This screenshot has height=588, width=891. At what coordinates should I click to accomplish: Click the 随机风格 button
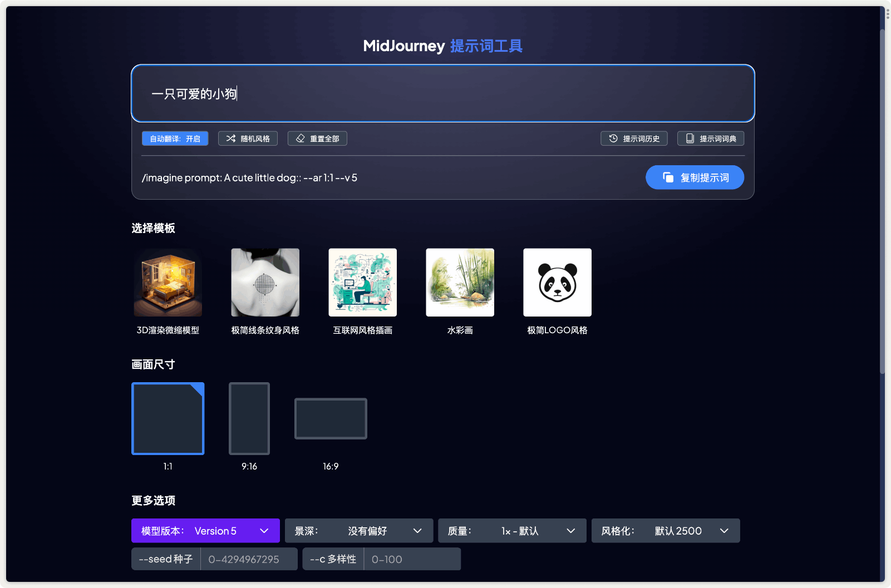(248, 138)
